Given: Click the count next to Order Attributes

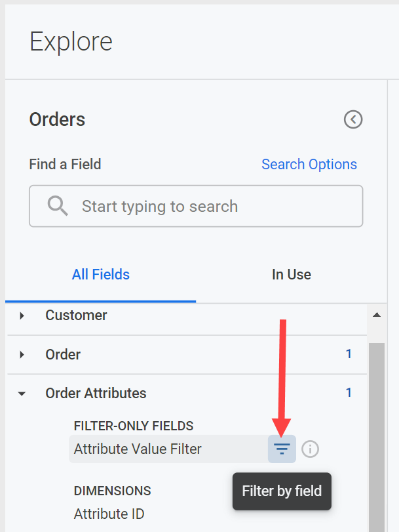Looking at the screenshot, I should 349,392.
